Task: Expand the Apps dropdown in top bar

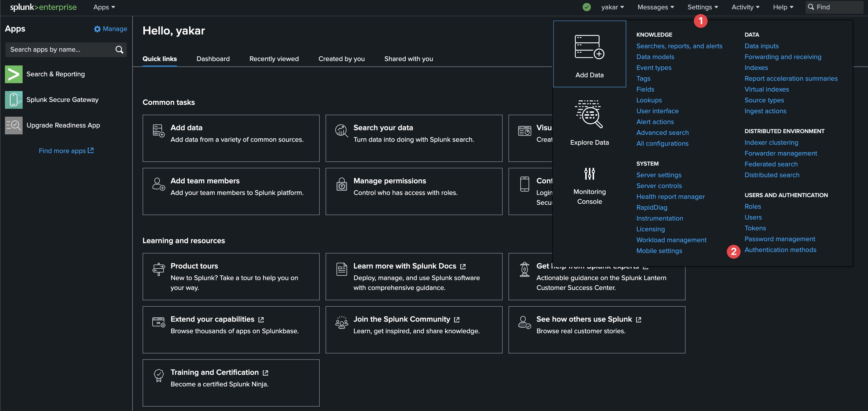Action: tap(104, 7)
